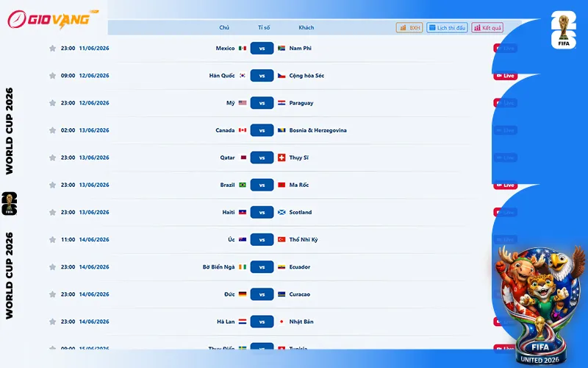The width and height of the screenshot is (588, 368).
Task: Open the BXH standings button
Action: [x=409, y=28]
